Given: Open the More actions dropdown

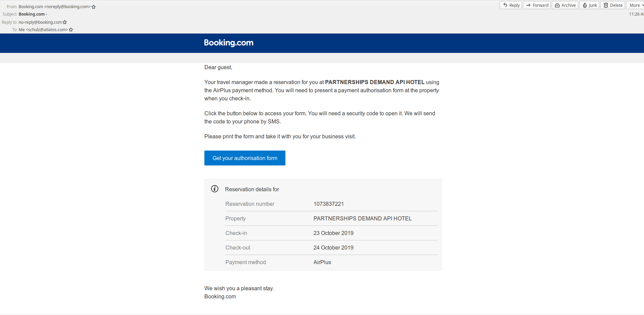Looking at the screenshot, I should coord(635,5).
